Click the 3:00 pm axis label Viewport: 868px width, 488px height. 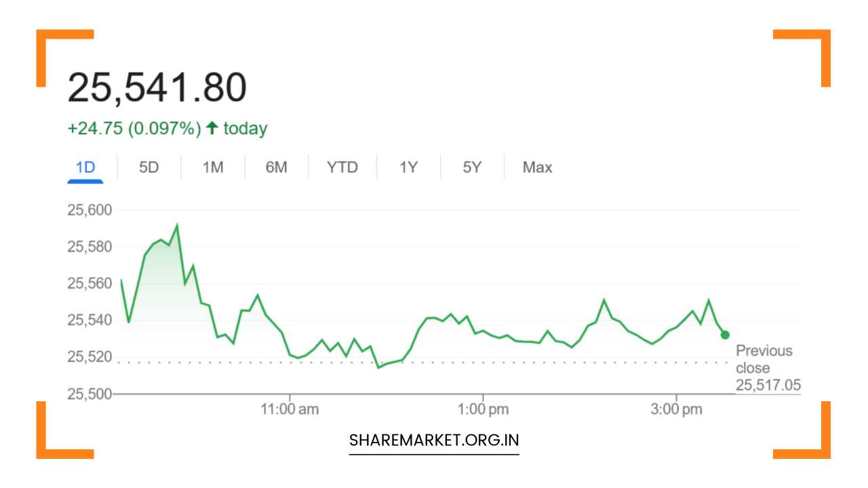[675, 409]
